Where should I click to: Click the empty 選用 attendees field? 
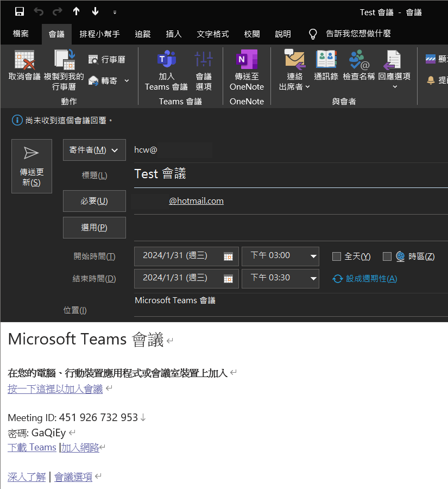pos(291,228)
